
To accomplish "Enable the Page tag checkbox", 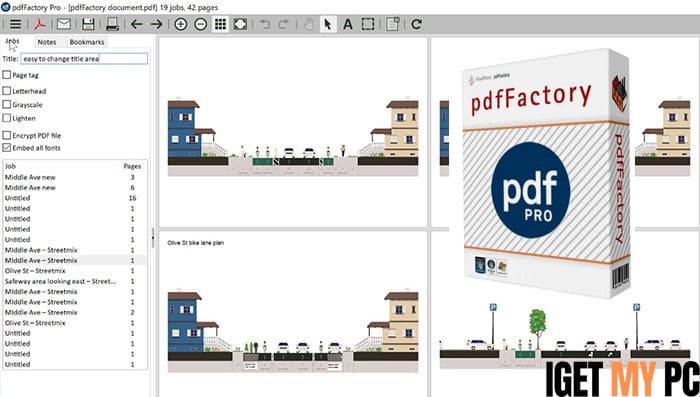I will pyautogui.click(x=7, y=75).
